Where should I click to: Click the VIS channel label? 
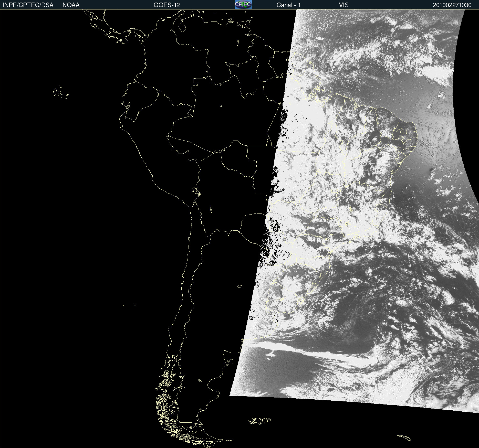coord(344,5)
